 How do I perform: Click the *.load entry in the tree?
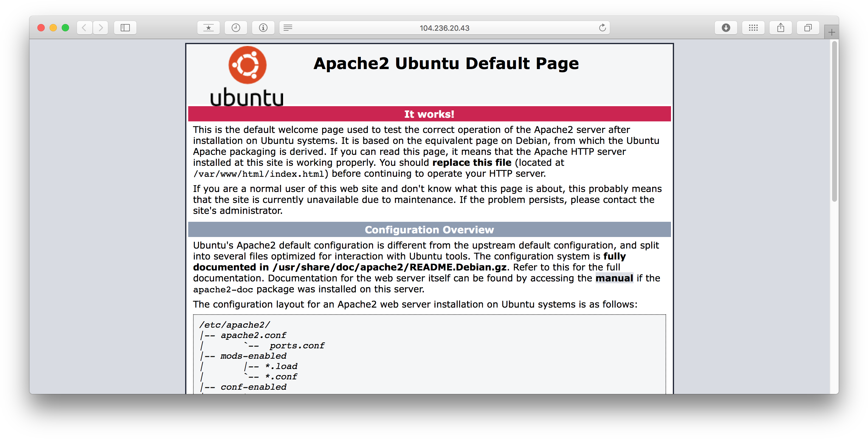pos(281,366)
